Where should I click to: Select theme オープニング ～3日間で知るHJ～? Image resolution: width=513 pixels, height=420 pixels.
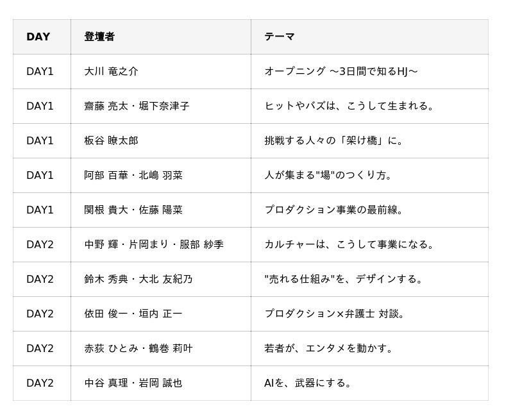pos(341,71)
